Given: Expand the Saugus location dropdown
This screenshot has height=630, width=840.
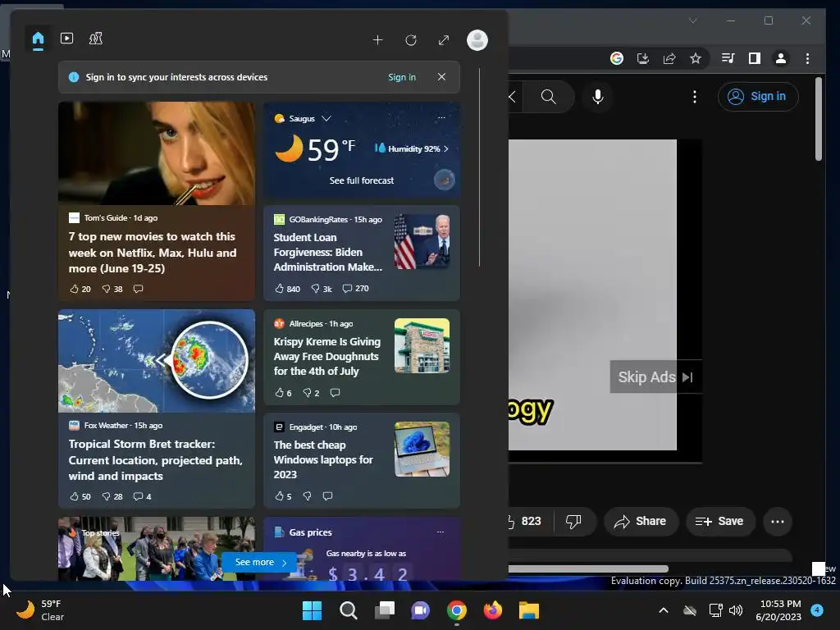Looking at the screenshot, I should coord(326,118).
